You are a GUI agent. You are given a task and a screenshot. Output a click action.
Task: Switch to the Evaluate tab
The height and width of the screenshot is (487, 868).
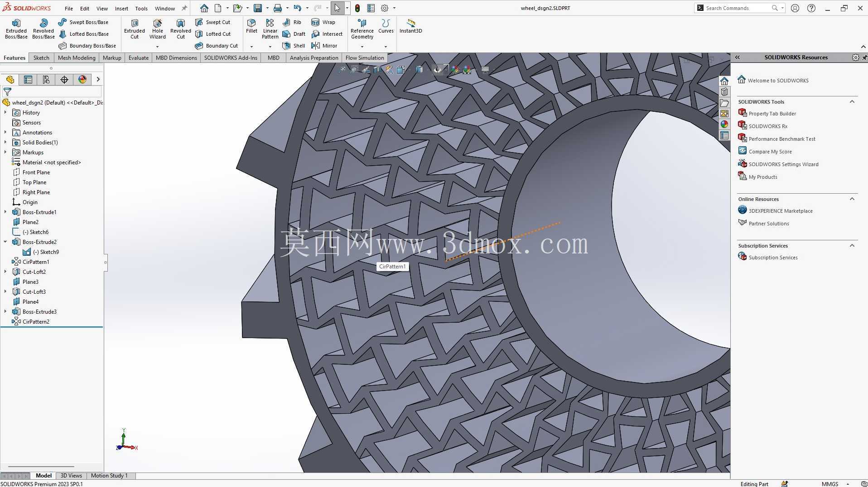tap(139, 58)
